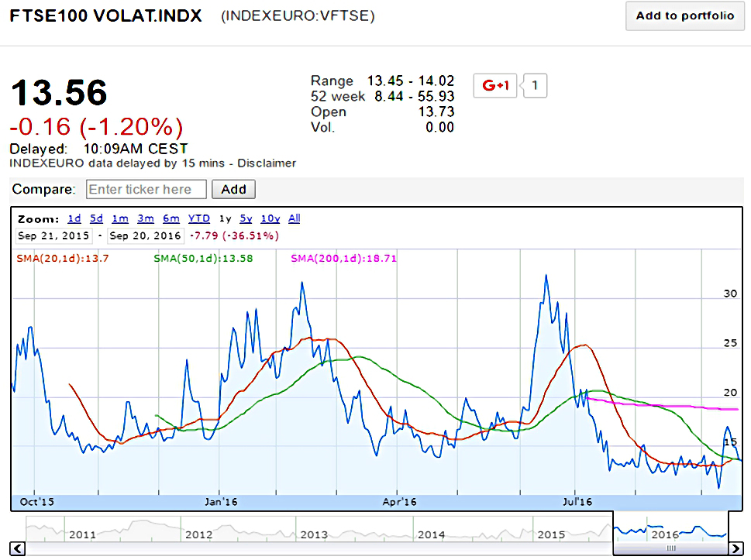Image resolution: width=751 pixels, height=560 pixels.
Task: Jump to 2012 in overview timeline
Action: 198,534
